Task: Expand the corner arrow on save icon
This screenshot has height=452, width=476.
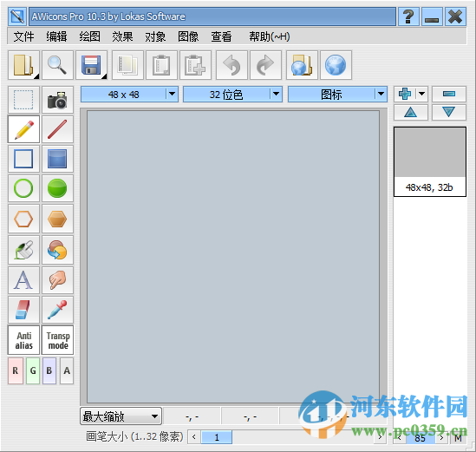Action: click(x=104, y=76)
